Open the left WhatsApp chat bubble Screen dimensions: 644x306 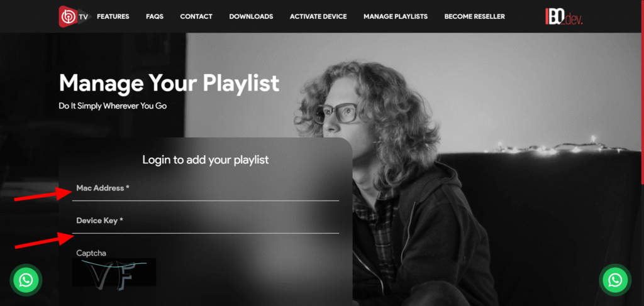click(26, 280)
